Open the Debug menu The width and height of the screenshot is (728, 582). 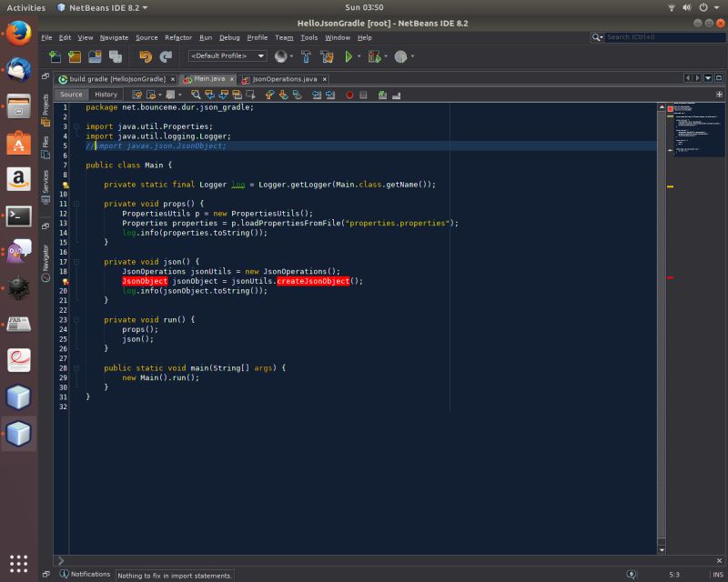[x=229, y=37]
